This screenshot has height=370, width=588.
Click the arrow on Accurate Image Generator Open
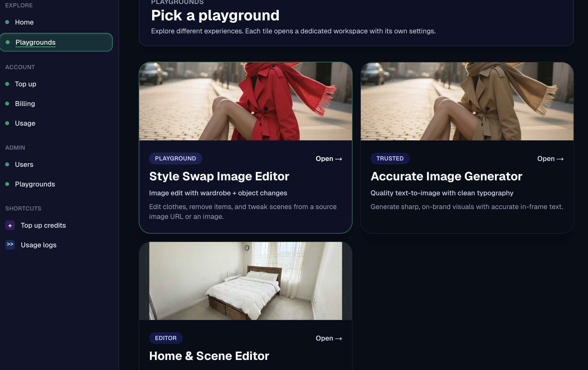tap(560, 159)
